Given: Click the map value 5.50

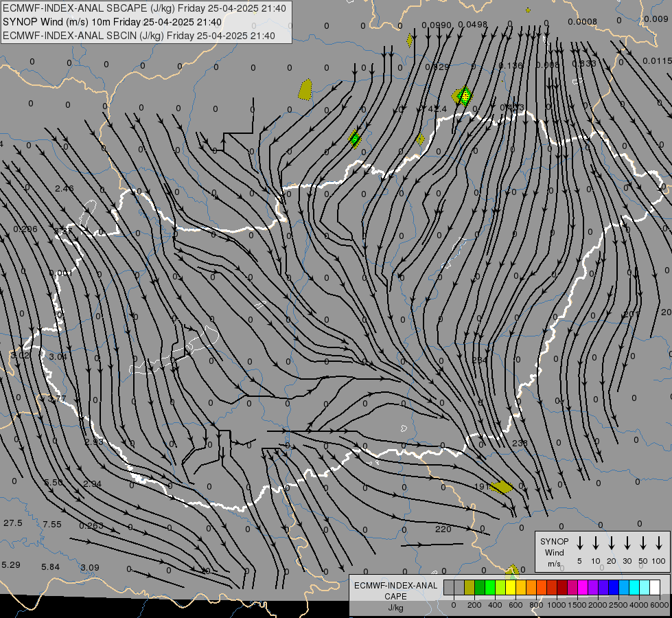Looking at the screenshot, I should pos(54,483).
